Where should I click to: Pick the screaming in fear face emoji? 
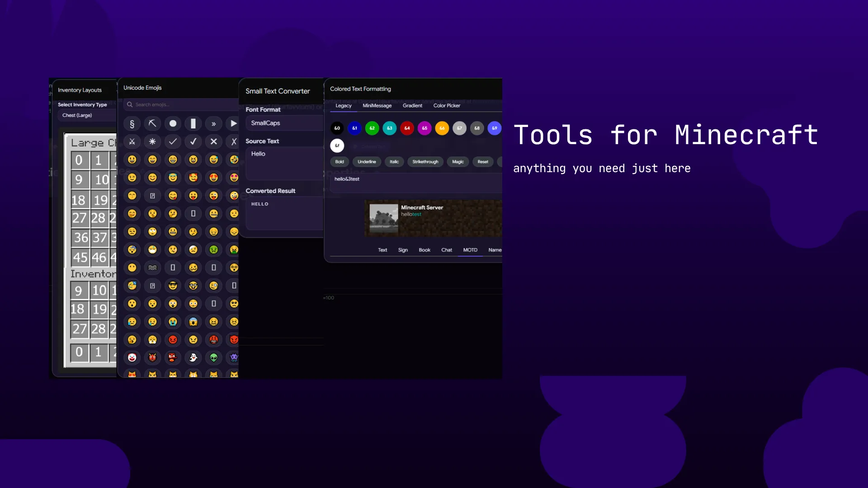pos(193,322)
